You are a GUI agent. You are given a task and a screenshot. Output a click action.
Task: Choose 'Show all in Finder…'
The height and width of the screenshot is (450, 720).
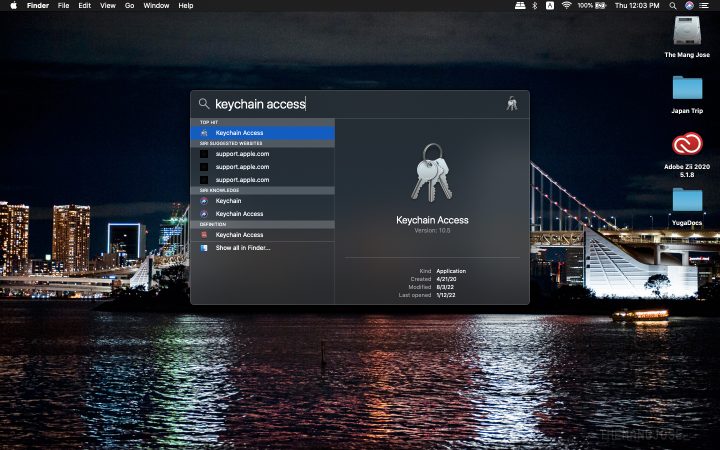[262, 248]
